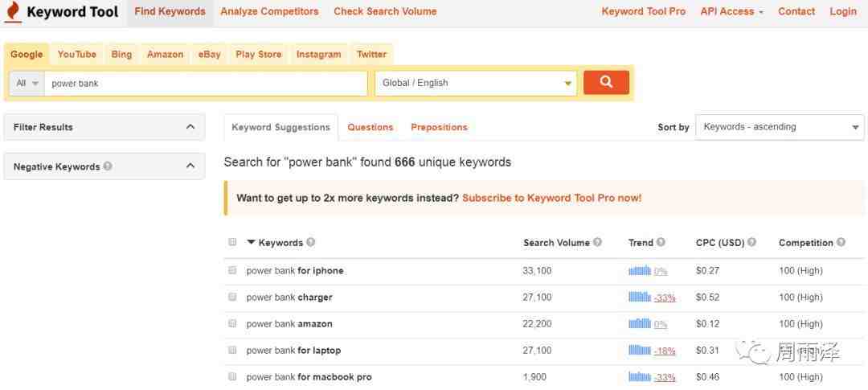
Task: Select the Twitter source tab
Action: coord(371,55)
